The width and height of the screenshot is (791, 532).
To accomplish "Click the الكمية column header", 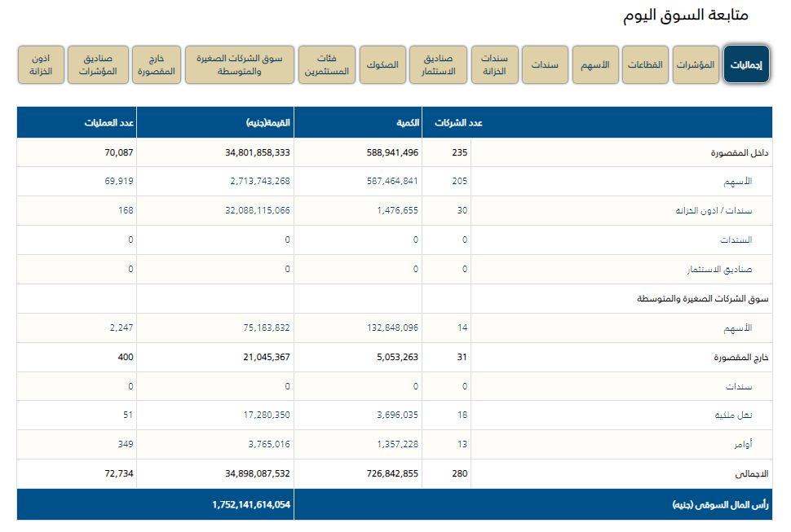I will coord(408,123).
